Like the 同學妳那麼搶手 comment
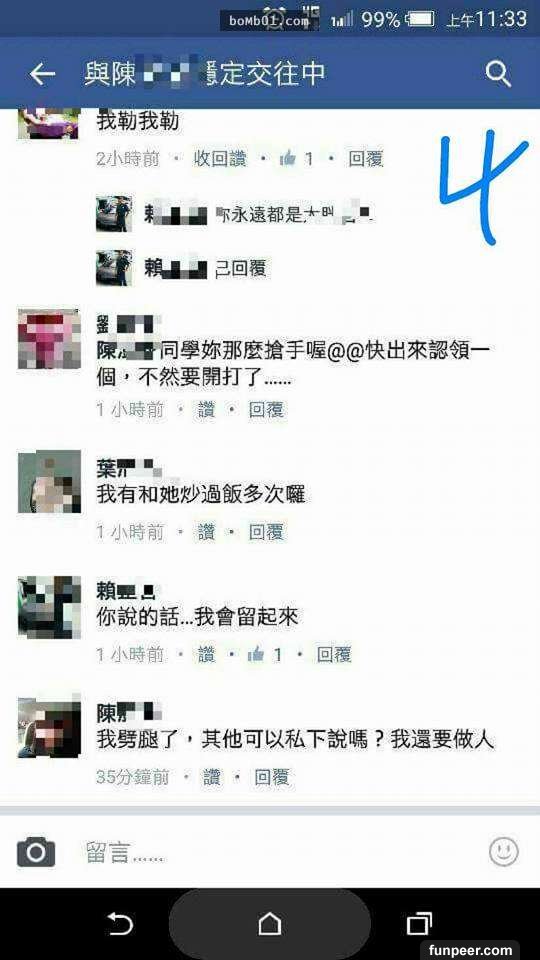This screenshot has width=540, height=960. 206,410
